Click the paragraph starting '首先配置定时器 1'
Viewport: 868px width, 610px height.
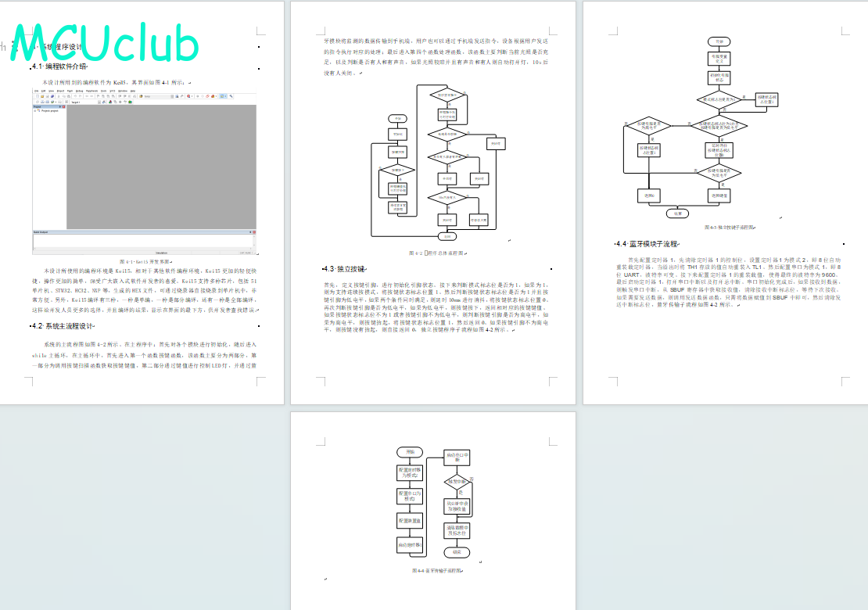click(729, 282)
